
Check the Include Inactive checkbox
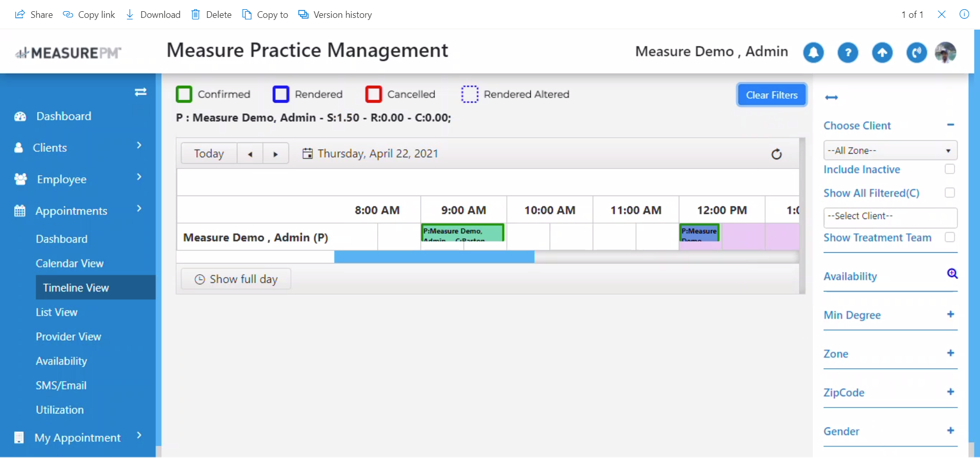click(950, 169)
